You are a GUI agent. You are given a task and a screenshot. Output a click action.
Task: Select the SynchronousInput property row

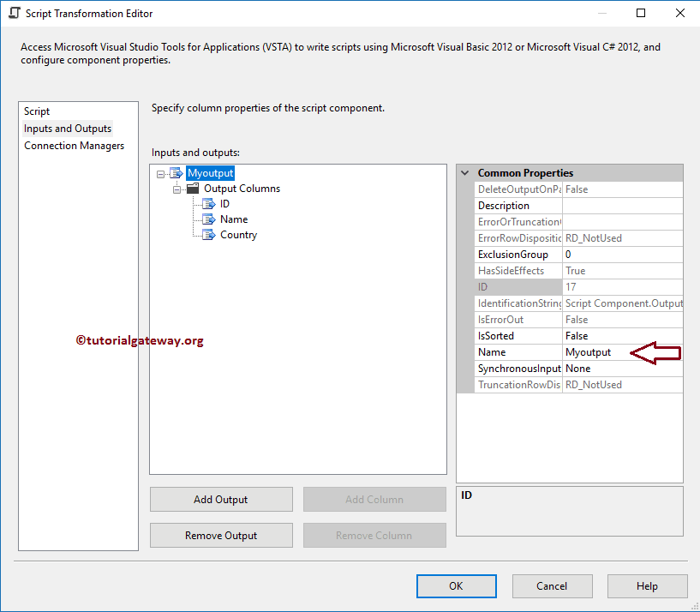[x=518, y=368]
